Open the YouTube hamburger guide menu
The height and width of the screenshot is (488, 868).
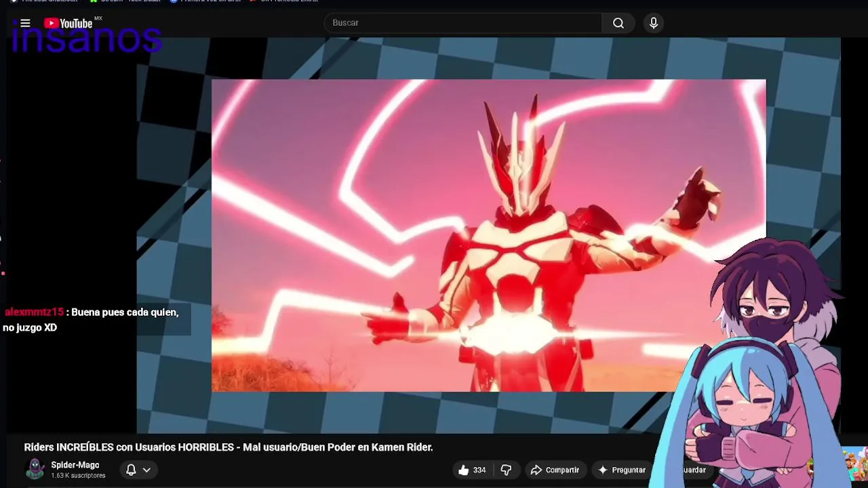(x=25, y=23)
